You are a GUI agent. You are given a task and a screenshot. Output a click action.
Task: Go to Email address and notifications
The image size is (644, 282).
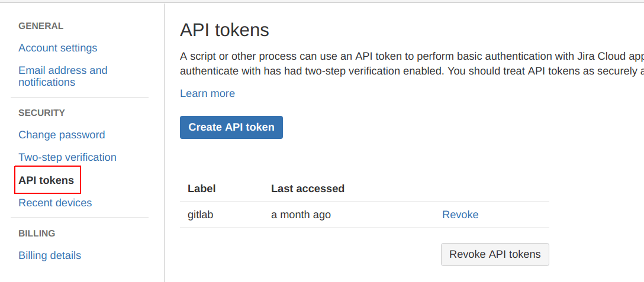click(63, 76)
